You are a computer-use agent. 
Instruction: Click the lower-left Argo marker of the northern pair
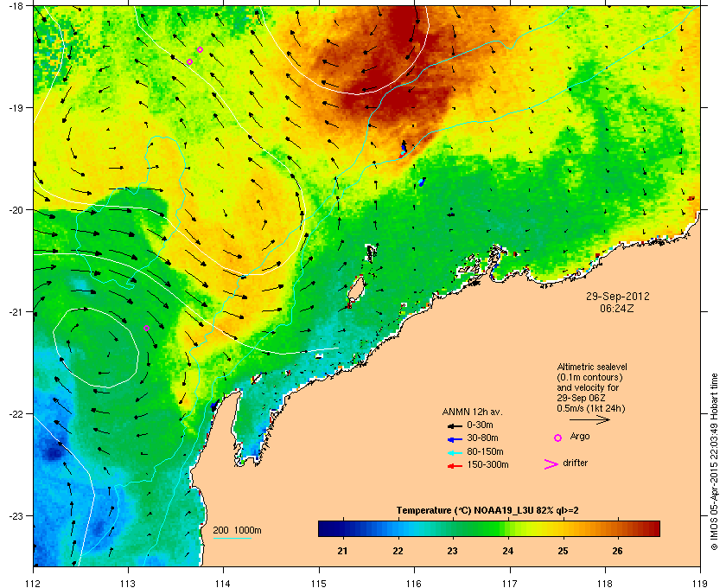tap(189, 61)
